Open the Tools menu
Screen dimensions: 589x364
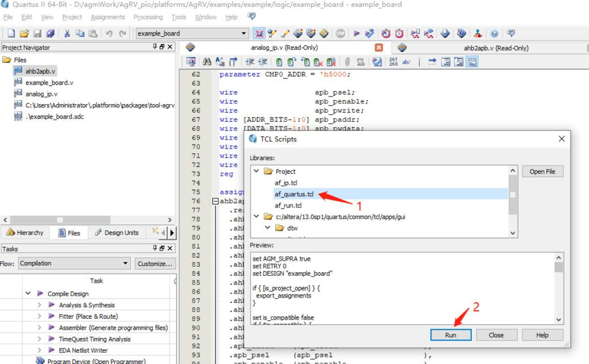click(179, 17)
